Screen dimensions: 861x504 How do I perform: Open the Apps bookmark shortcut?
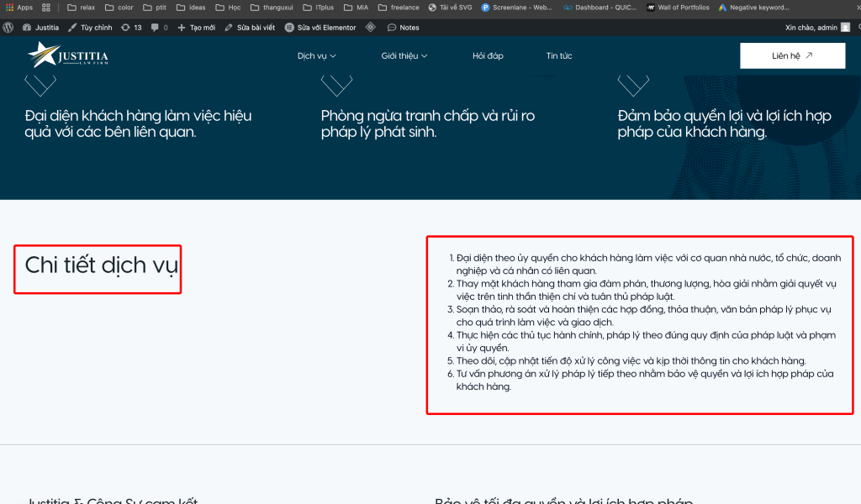point(19,8)
